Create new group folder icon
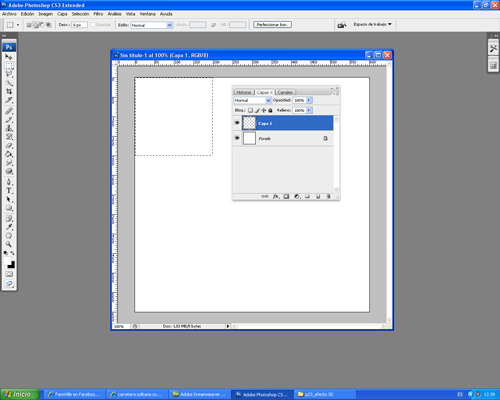This screenshot has height=400, width=500. click(x=307, y=197)
